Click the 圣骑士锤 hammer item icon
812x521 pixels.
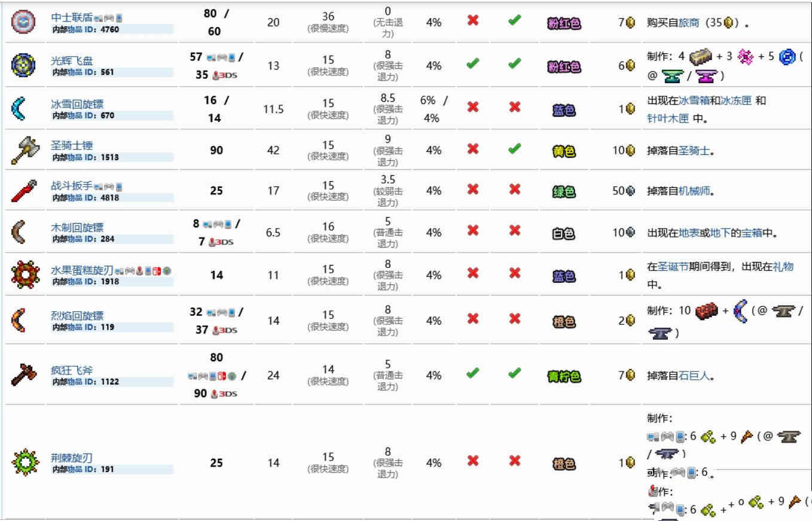click(x=25, y=150)
